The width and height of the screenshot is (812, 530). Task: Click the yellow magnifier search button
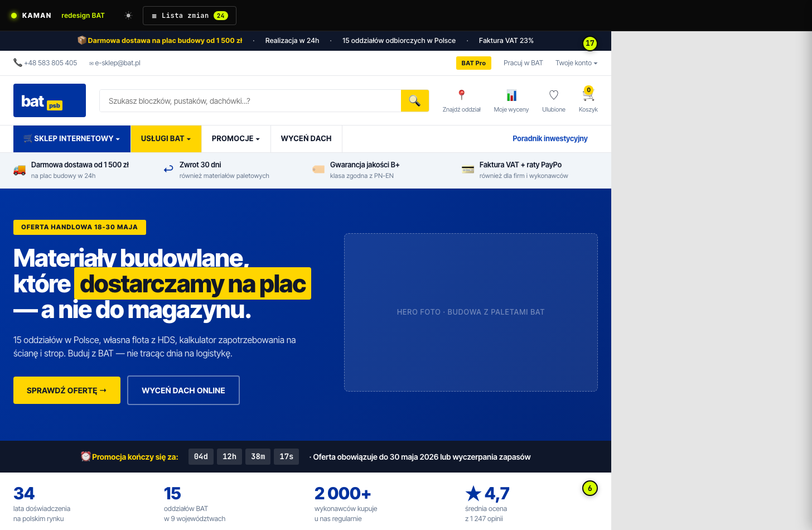pos(415,101)
